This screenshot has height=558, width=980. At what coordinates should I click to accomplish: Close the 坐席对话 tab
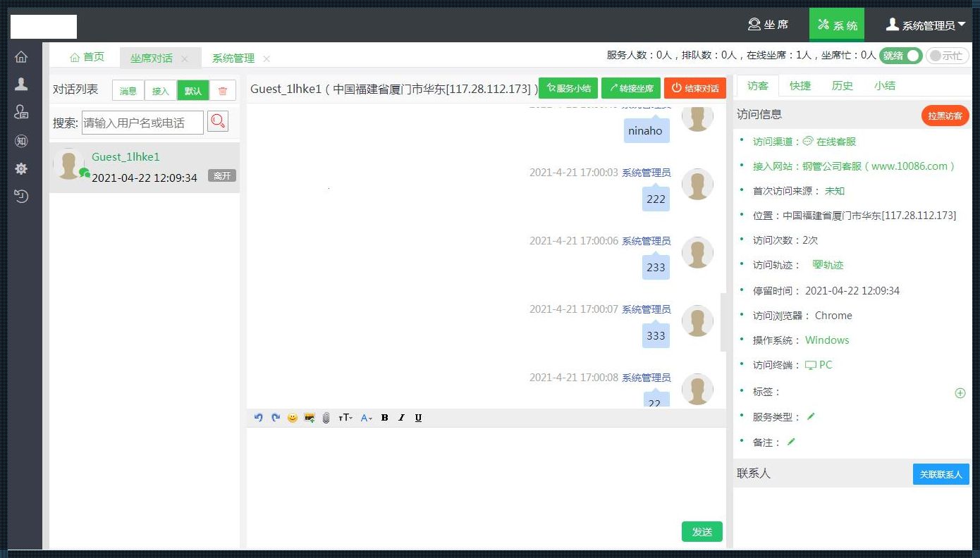pyautogui.click(x=185, y=58)
